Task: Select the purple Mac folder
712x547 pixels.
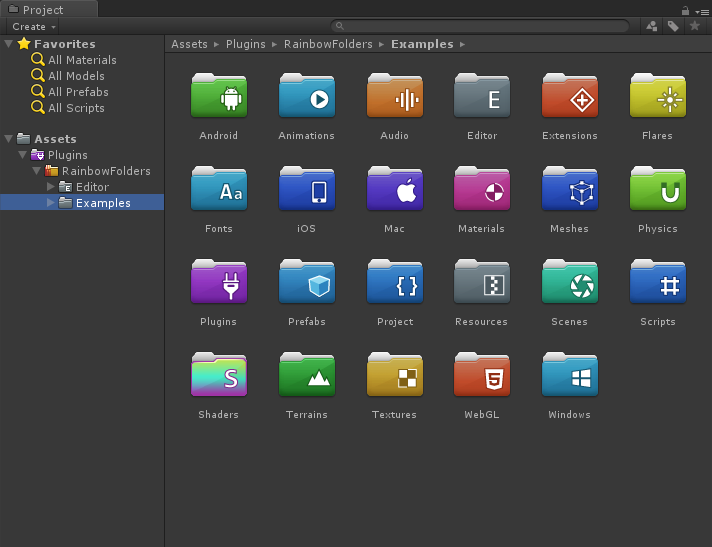Action: pos(395,188)
